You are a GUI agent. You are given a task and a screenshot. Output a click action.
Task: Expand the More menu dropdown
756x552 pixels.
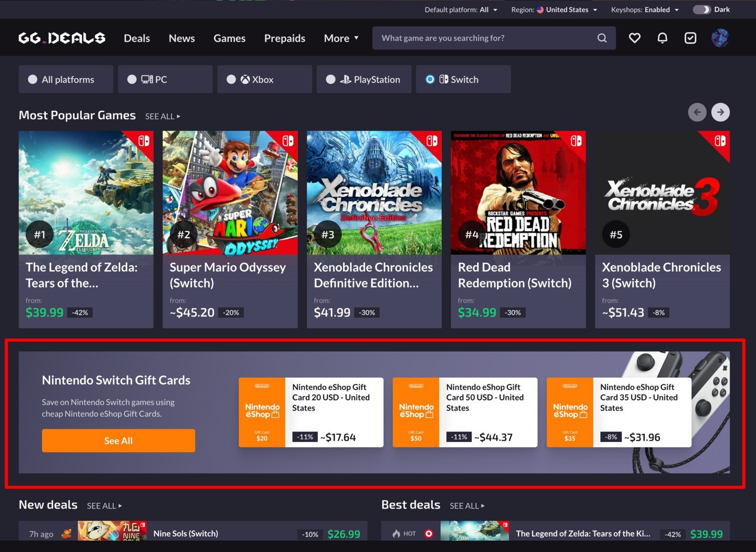pyautogui.click(x=341, y=38)
